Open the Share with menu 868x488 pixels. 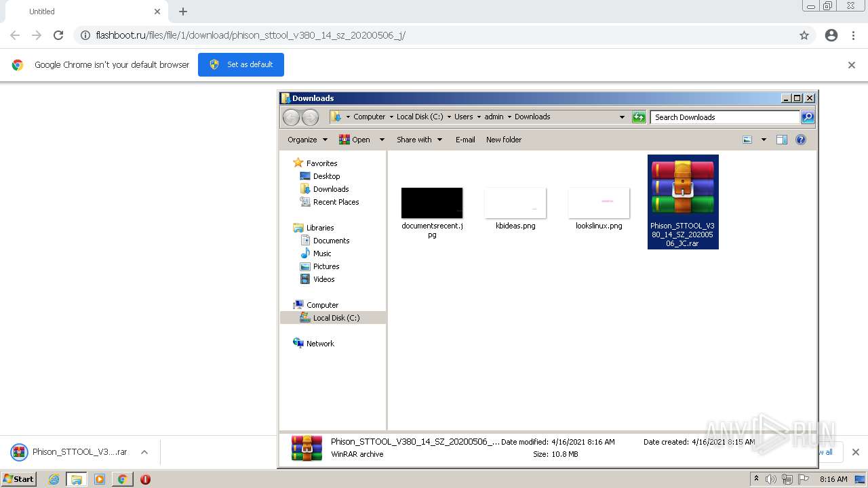(x=419, y=140)
